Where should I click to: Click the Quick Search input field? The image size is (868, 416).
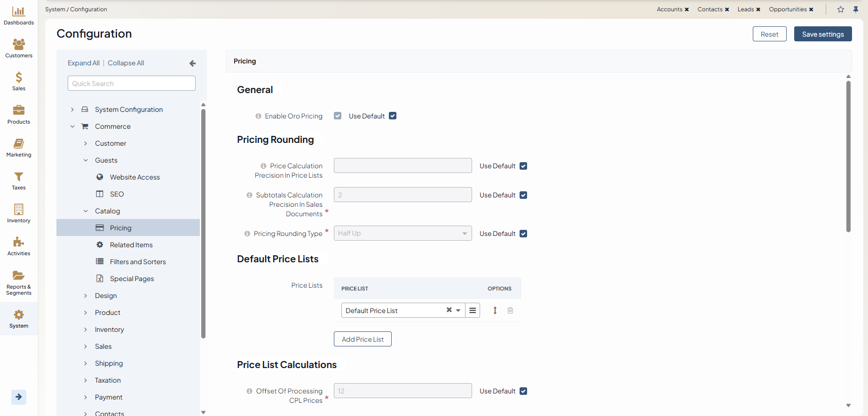tap(131, 84)
